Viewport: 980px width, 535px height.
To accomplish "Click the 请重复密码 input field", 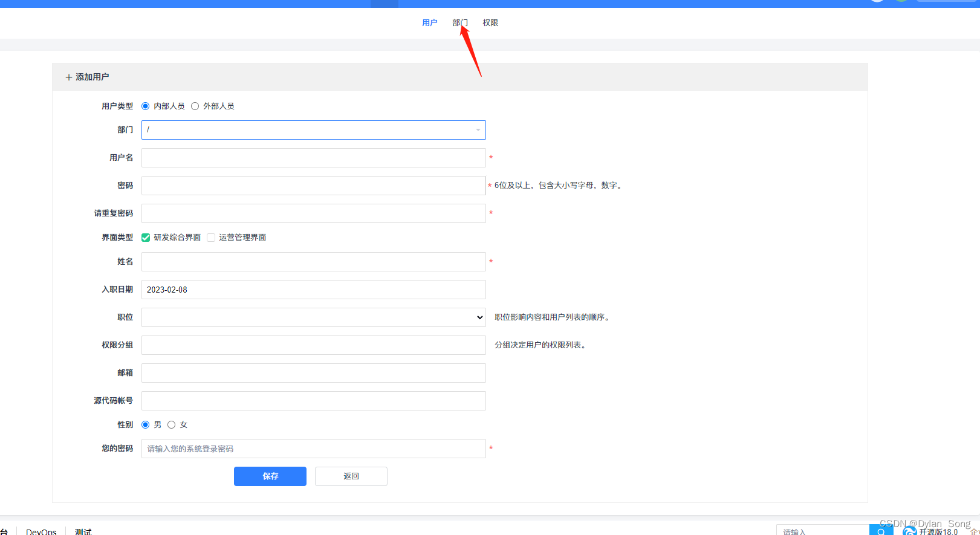I will [x=313, y=213].
